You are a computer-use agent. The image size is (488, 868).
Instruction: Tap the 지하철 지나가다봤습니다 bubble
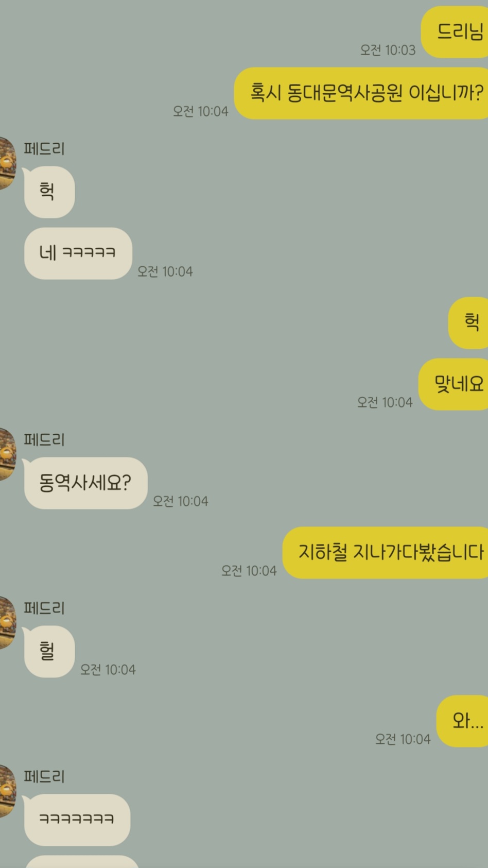click(x=386, y=553)
